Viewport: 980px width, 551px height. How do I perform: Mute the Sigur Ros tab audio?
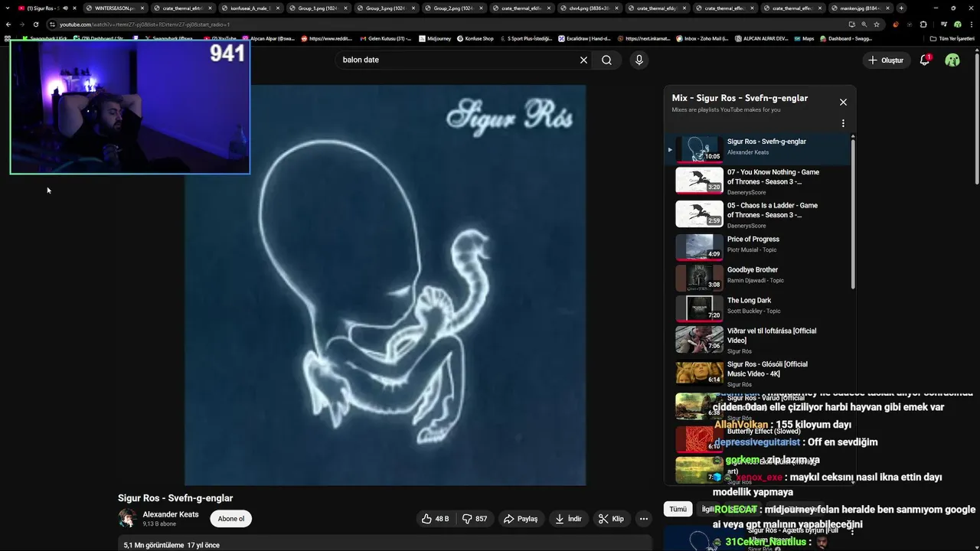(x=65, y=8)
